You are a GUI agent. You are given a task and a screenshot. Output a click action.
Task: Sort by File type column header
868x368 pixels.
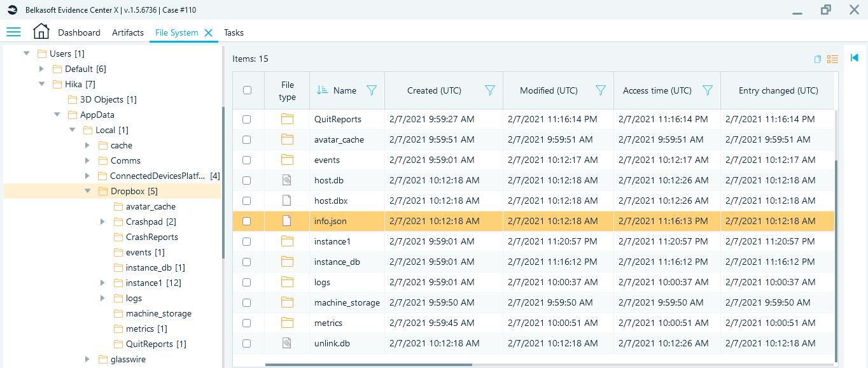tap(288, 90)
